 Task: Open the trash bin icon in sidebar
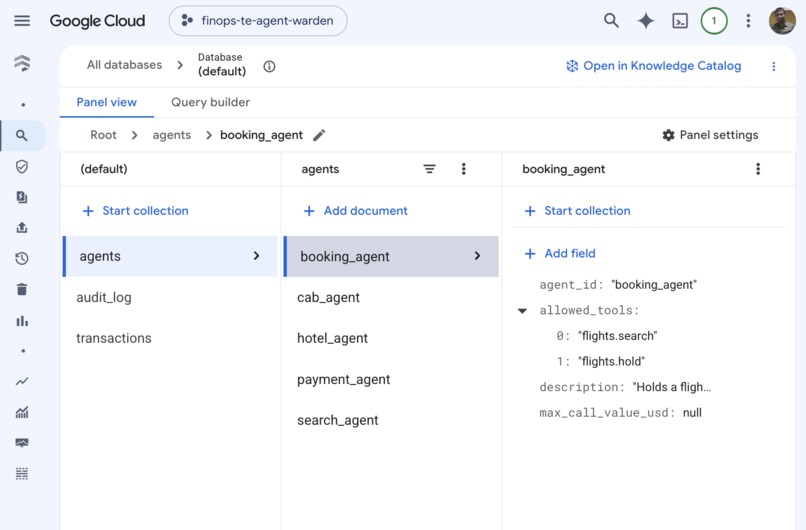point(22,289)
